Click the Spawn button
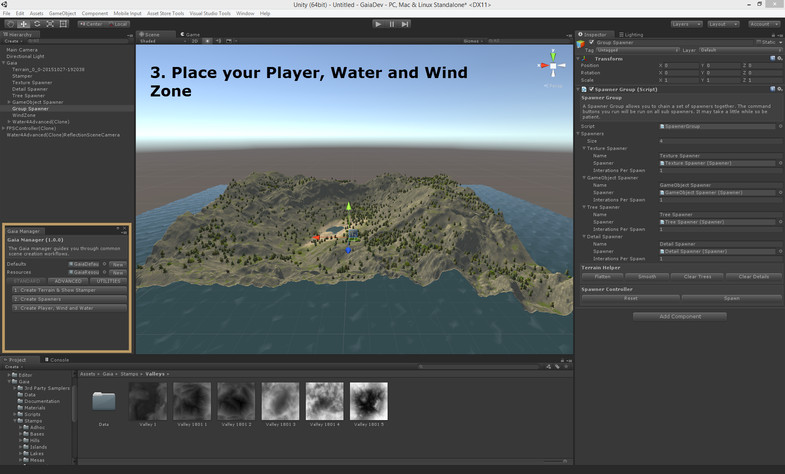 pyautogui.click(x=731, y=298)
